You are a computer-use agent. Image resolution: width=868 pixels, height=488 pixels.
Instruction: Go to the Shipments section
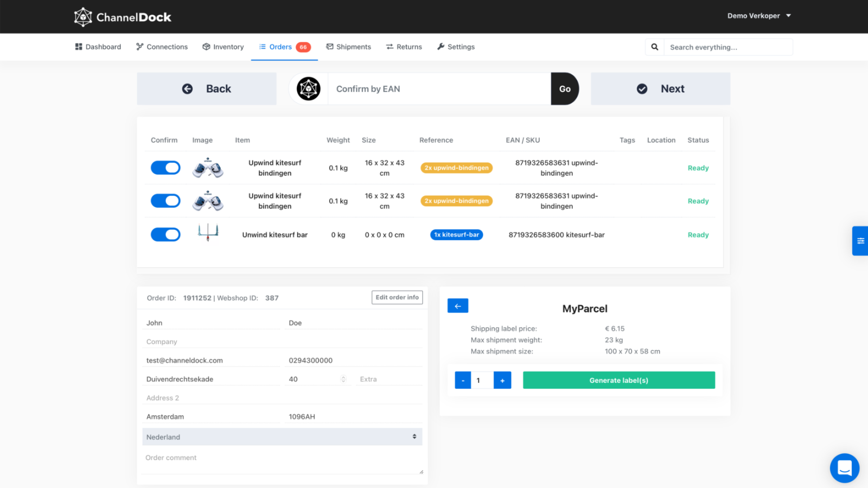[x=348, y=47]
